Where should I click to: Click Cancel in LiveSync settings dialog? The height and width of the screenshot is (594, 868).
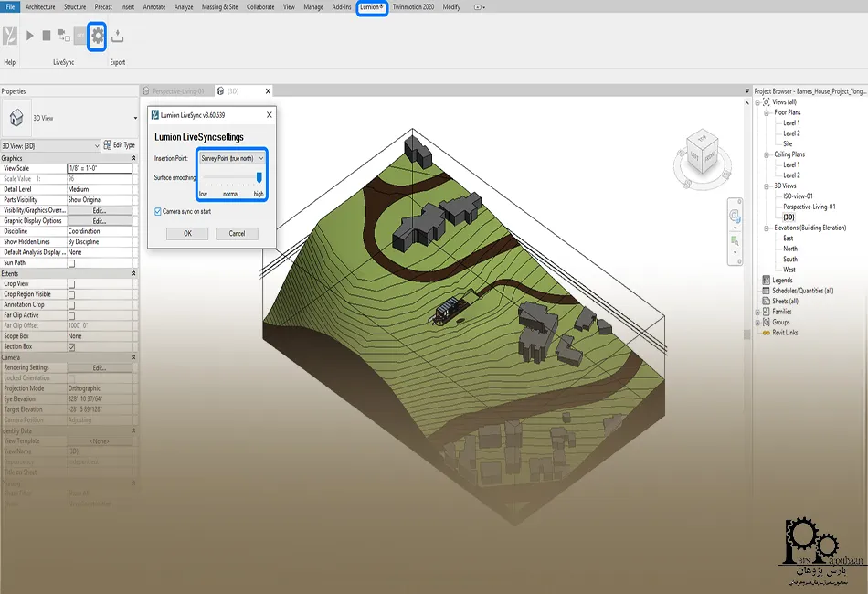(237, 234)
